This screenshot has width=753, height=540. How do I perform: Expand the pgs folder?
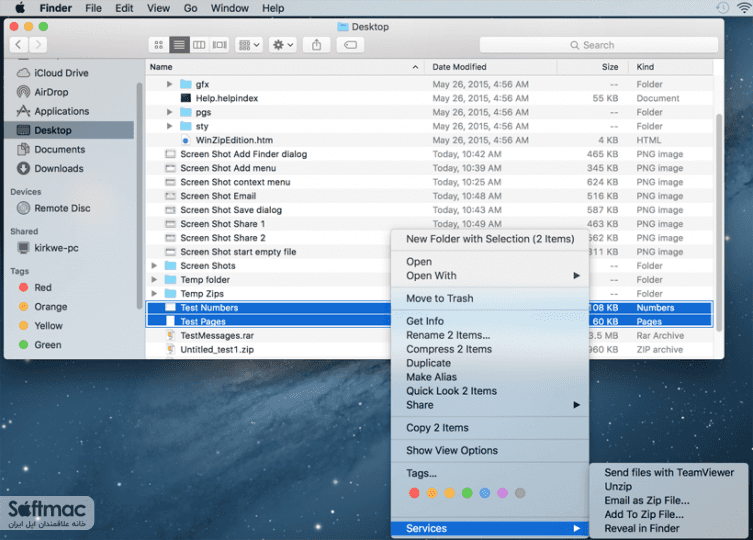point(169,112)
